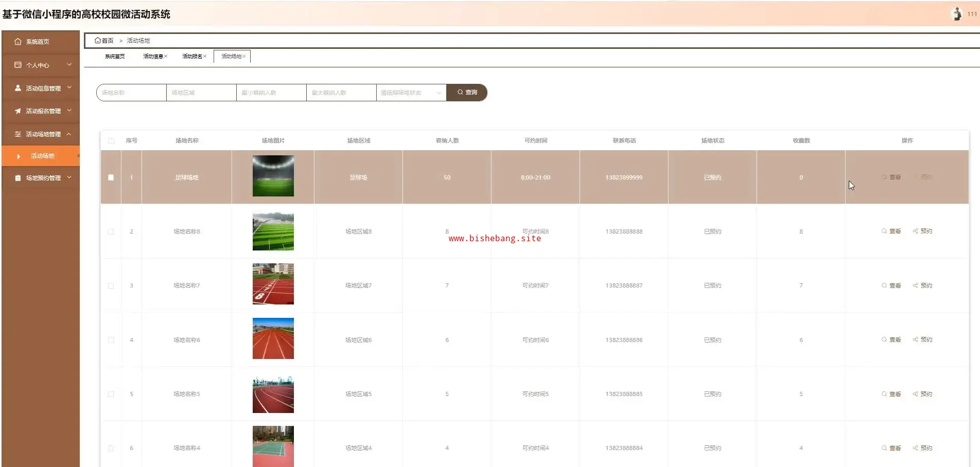Switch to the 活动信息 tab

click(153, 56)
